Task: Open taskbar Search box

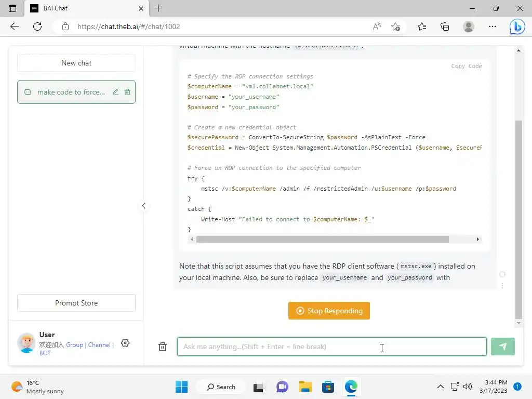Action: [221, 387]
